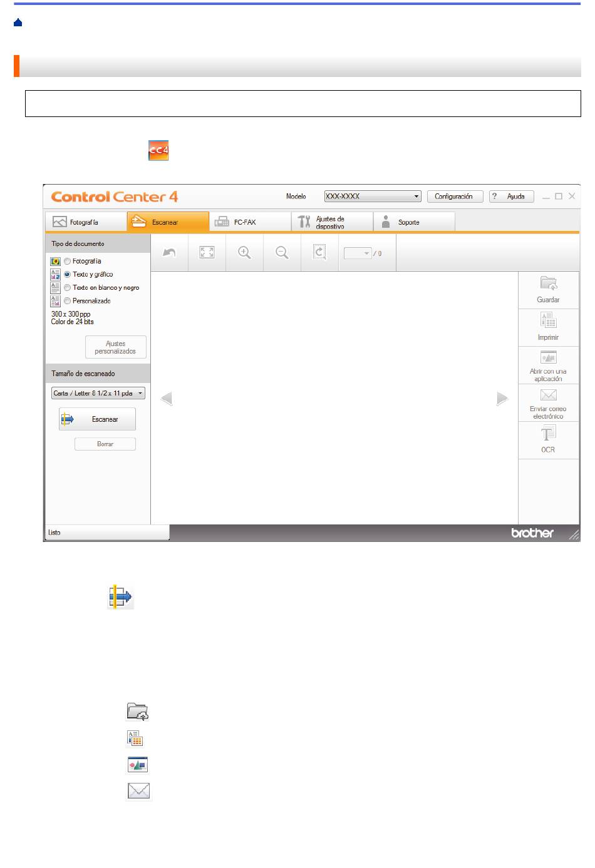
Task: Go to the PC-FAX tab
Action: (250, 222)
